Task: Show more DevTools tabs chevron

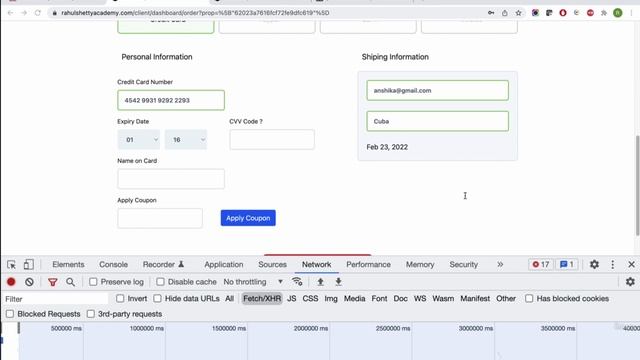Action: [x=500, y=264]
